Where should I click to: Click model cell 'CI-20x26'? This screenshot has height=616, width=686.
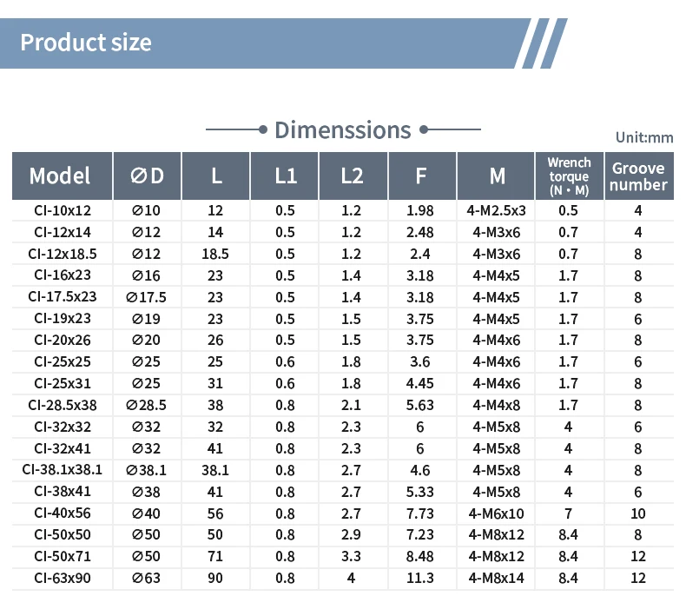63,341
